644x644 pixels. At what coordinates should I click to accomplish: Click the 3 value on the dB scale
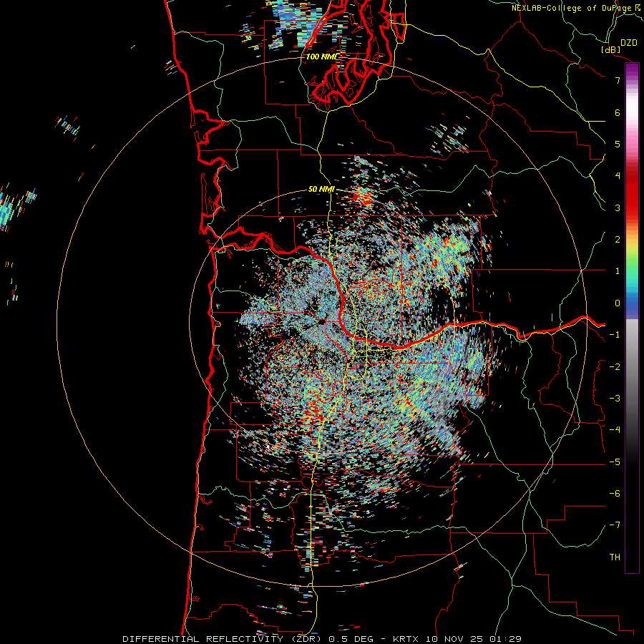pos(618,208)
